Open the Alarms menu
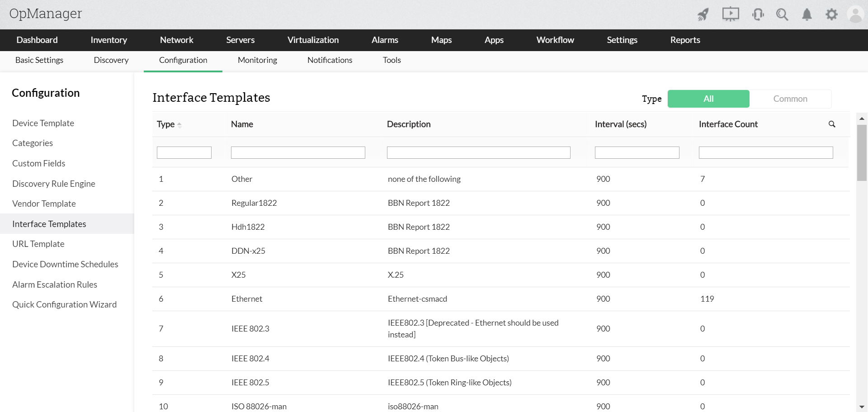Viewport: 868px width, 412px height. click(385, 40)
